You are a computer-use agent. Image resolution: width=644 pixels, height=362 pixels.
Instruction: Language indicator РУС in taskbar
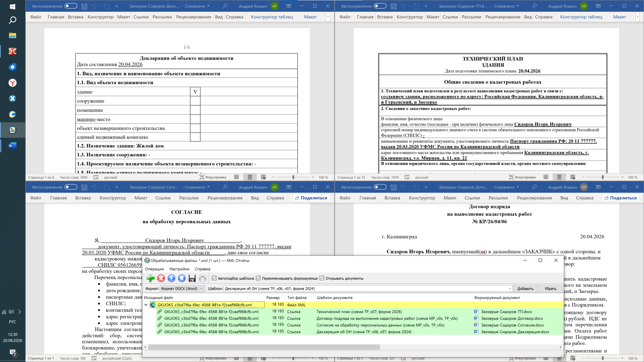[12, 322]
